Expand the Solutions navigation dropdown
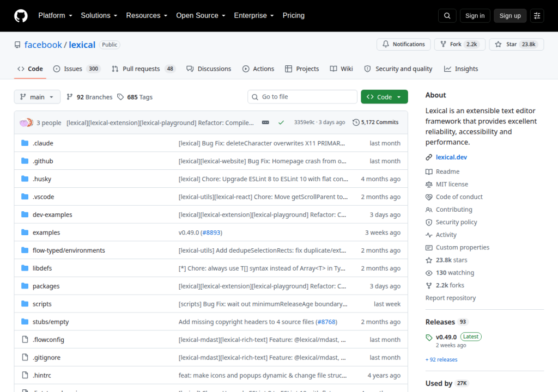This screenshot has width=558, height=392. (99, 16)
